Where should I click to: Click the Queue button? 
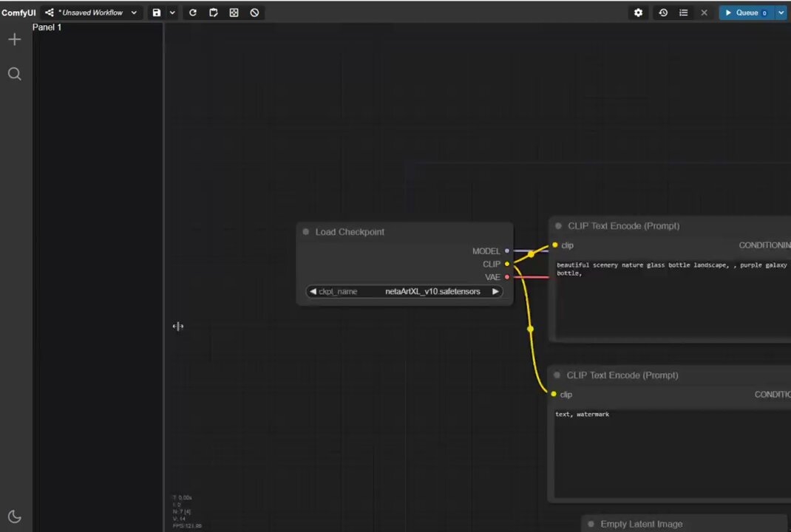[745, 13]
